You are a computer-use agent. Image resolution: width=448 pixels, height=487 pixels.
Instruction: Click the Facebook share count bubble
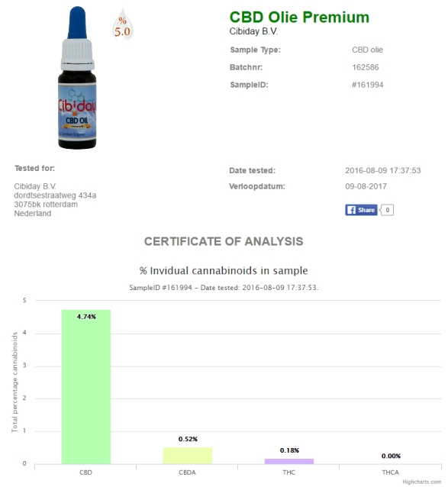click(x=387, y=210)
